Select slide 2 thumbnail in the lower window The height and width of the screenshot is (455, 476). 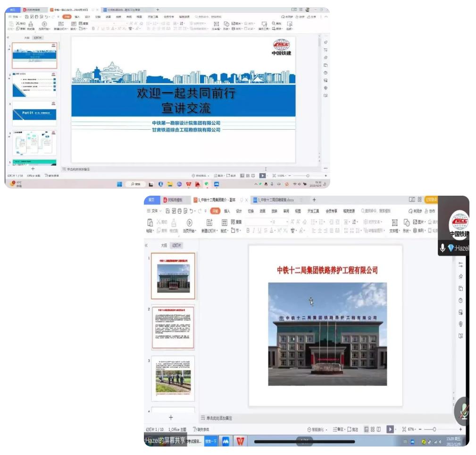[173, 327]
